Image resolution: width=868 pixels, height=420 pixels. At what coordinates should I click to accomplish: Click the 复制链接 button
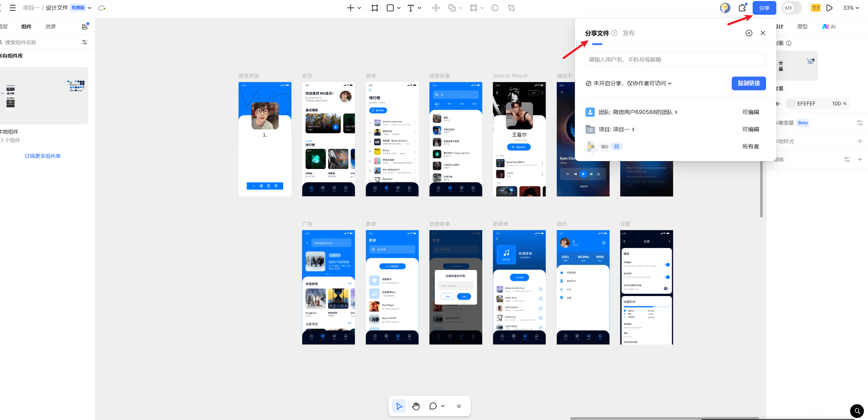tap(749, 83)
